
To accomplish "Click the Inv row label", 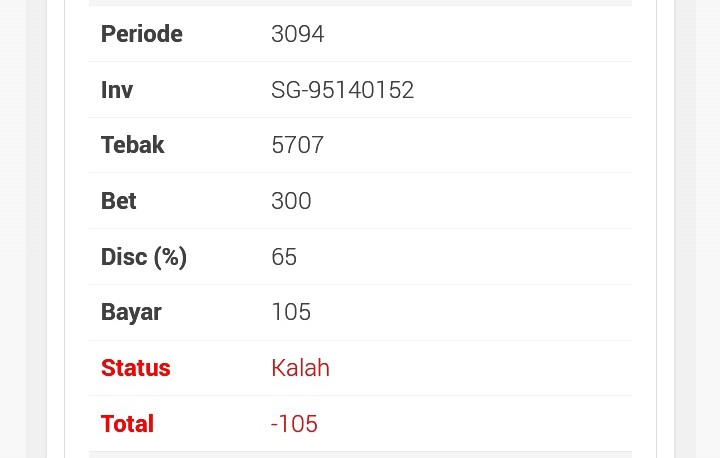I will pos(117,90).
